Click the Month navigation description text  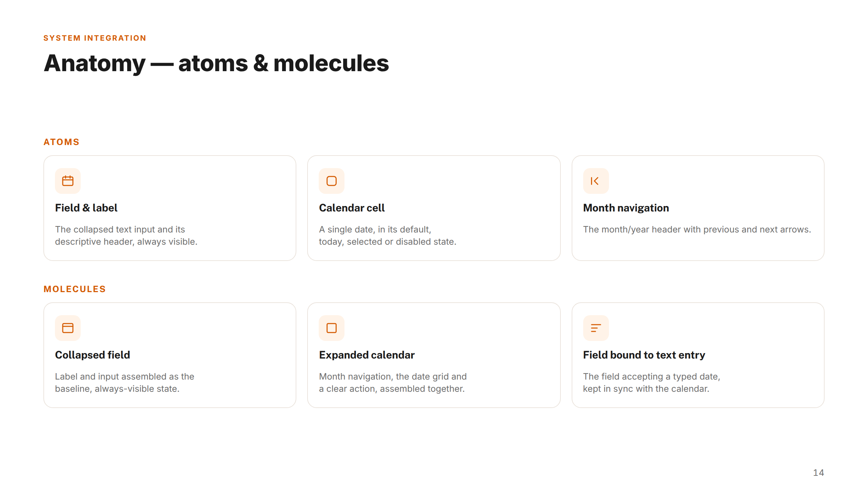(697, 229)
